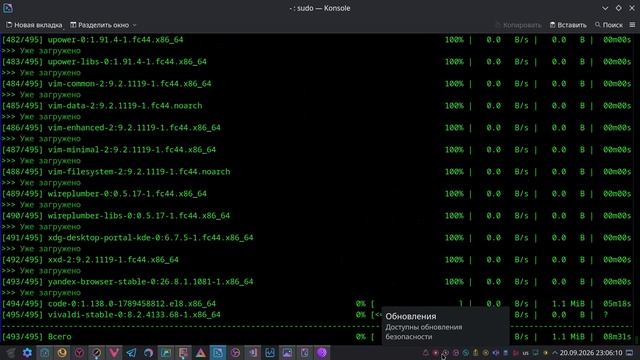640x360 pixels.
Task: Open the Konsole hamburger menu
Action: tap(632, 25)
